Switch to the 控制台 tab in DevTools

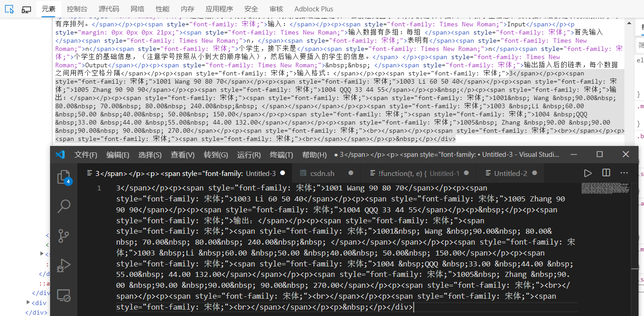(x=77, y=9)
